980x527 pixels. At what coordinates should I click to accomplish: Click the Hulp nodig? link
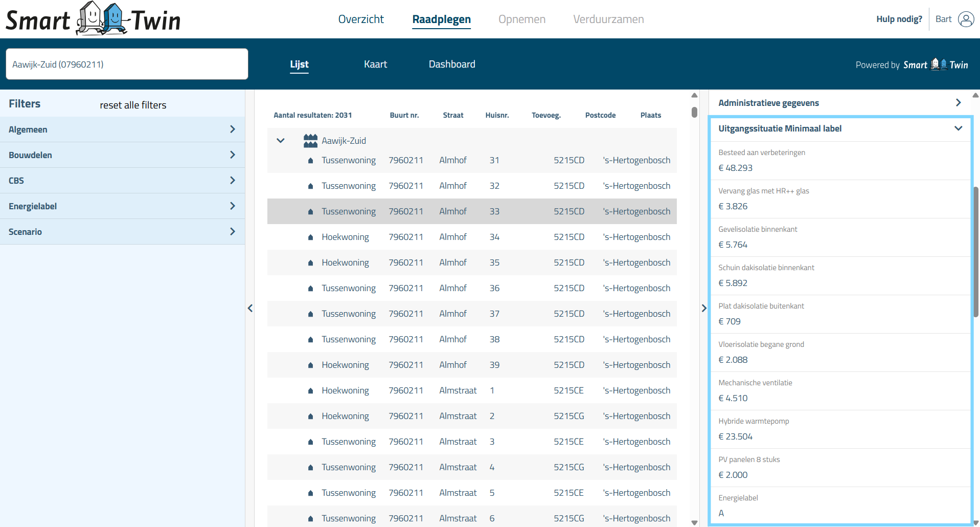(x=899, y=19)
